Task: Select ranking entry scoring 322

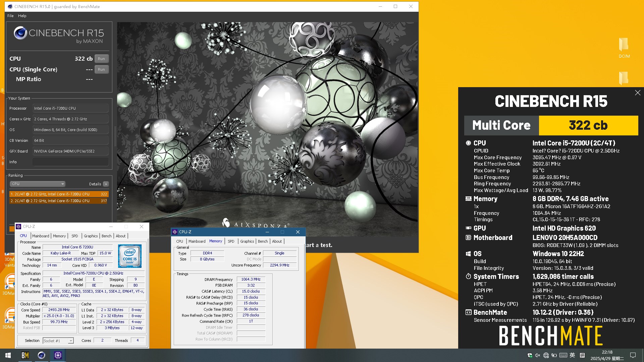Action: click(59, 194)
